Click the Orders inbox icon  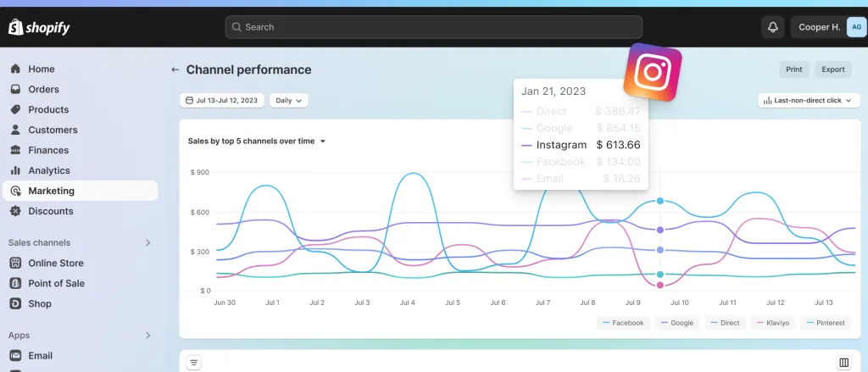click(15, 89)
